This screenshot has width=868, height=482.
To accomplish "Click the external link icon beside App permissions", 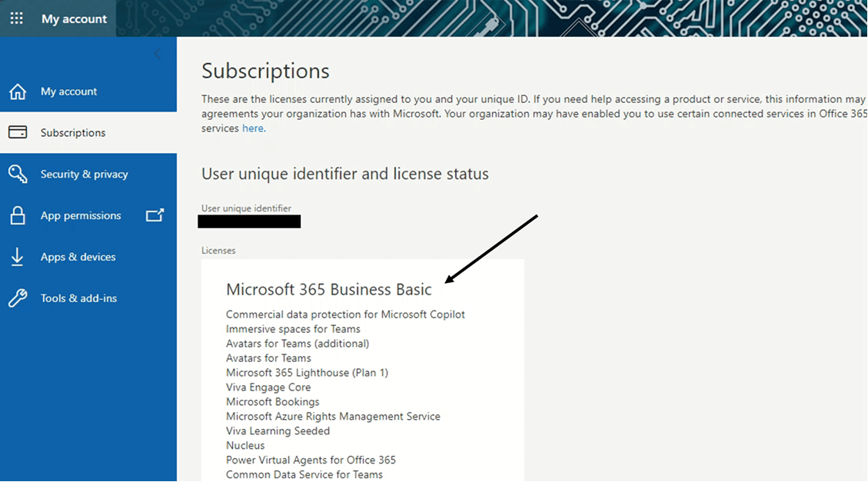I will (x=155, y=214).
